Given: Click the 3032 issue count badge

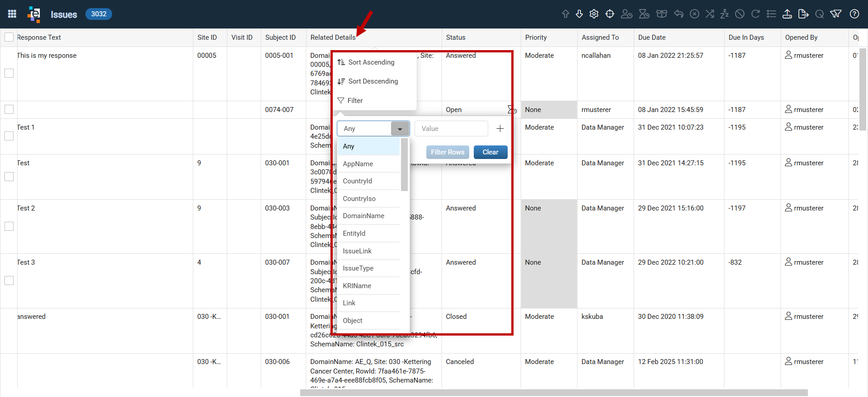Looking at the screenshot, I should click(x=99, y=14).
